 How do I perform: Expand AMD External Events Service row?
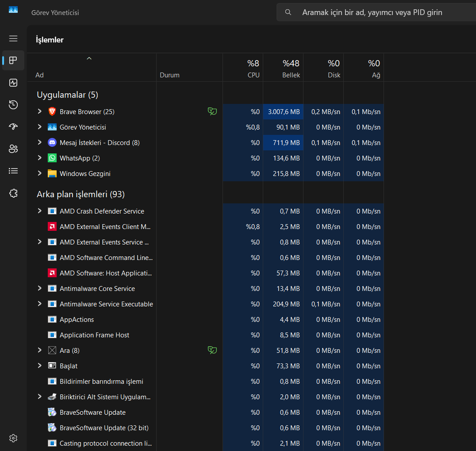click(39, 242)
